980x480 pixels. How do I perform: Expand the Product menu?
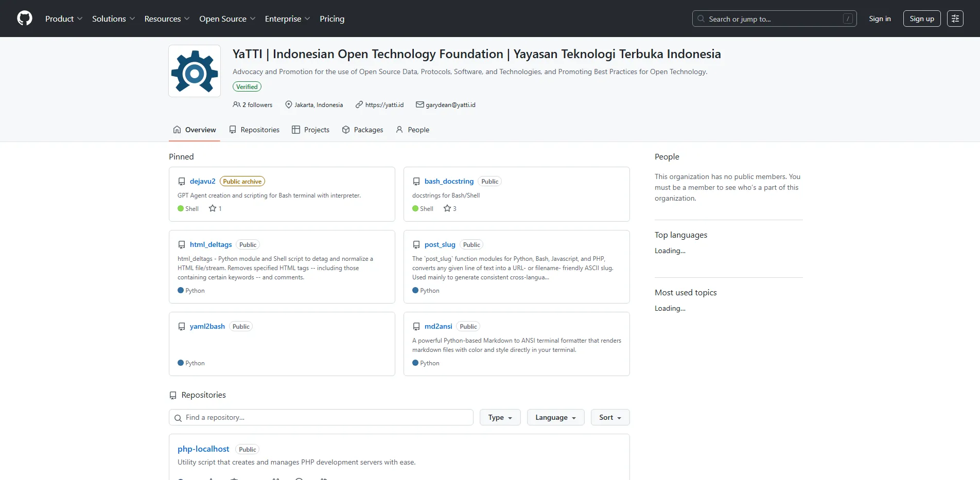[x=63, y=19]
